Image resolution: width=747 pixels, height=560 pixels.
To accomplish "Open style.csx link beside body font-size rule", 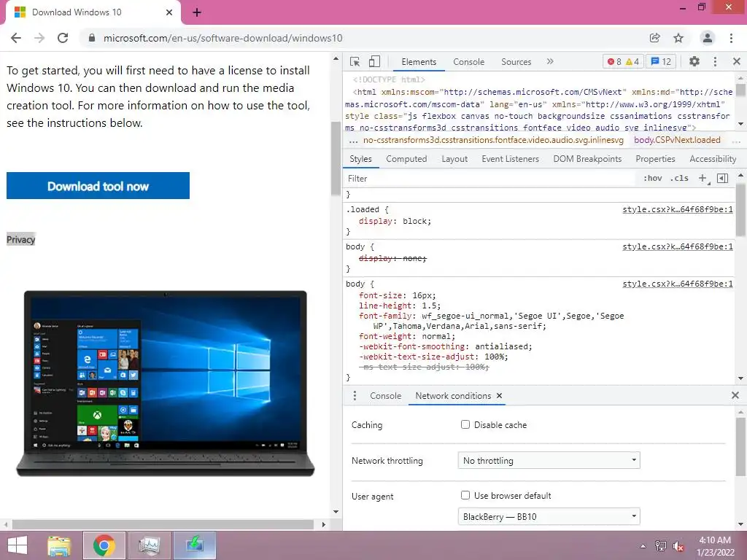I will 678,284.
